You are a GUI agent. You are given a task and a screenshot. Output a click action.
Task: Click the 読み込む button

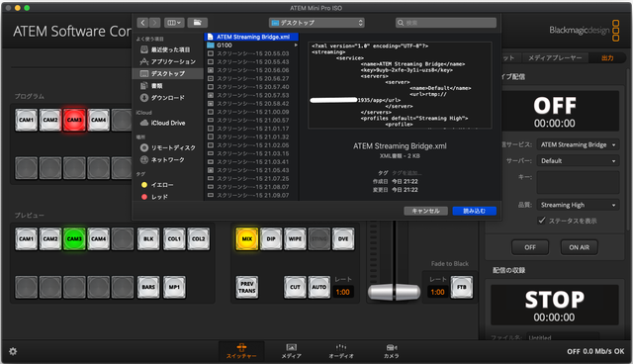pyautogui.click(x=474, y=211)
